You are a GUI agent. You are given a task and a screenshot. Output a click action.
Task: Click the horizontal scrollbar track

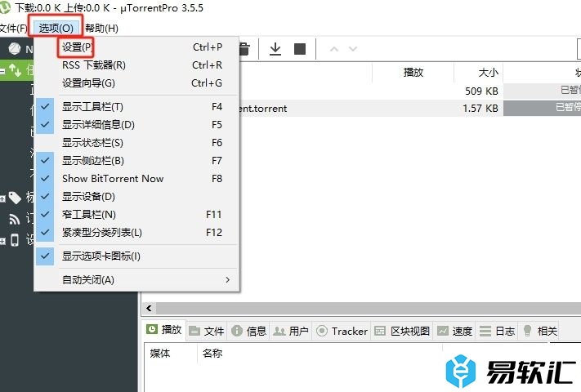point(369,308)
